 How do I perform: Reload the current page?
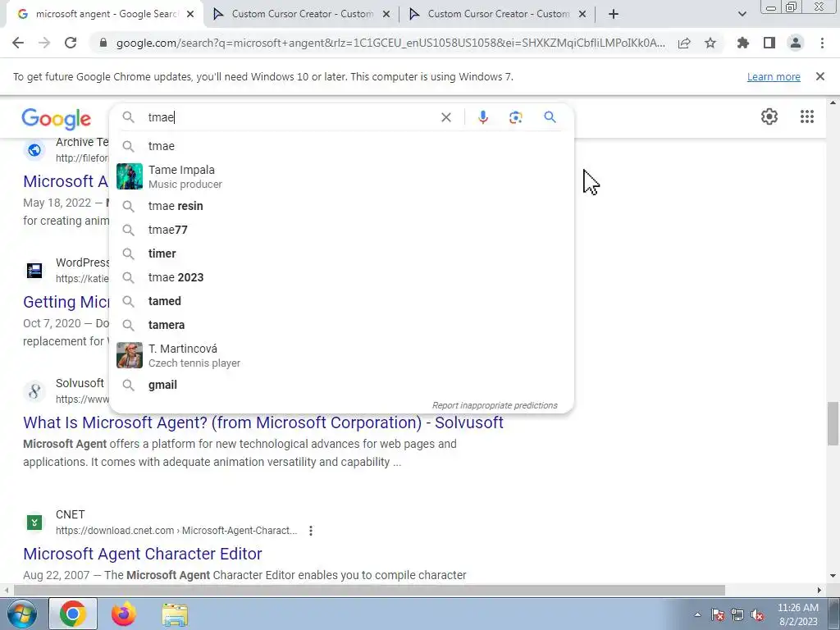coord(71,43)
